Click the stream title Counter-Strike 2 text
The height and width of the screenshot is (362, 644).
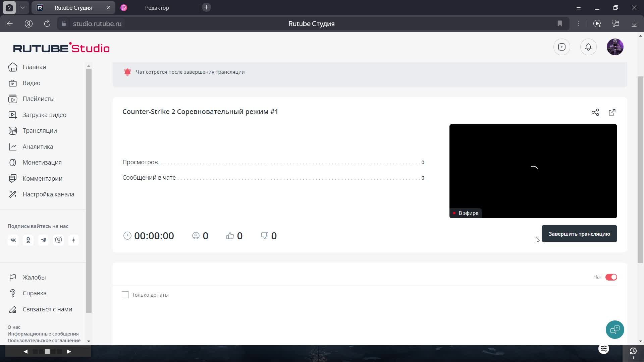point(200,112)
